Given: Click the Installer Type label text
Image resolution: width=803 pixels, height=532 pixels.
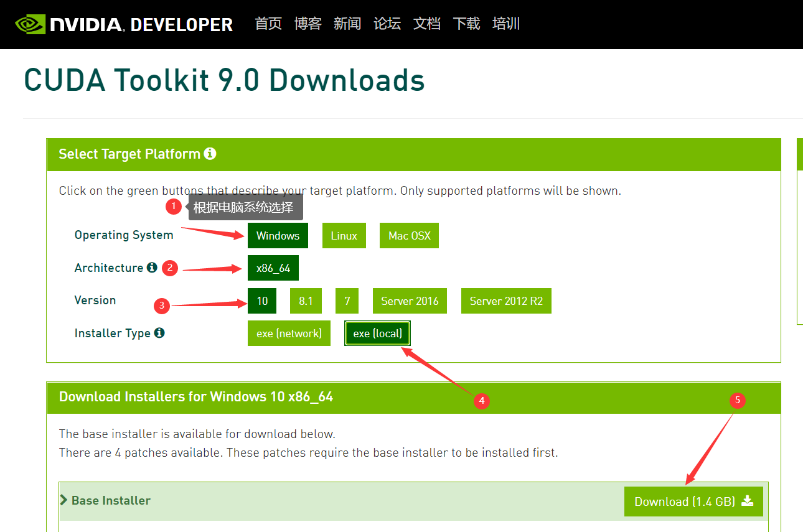Looking at the screenshot, I should pyautogui.click(x=113, y=334).
